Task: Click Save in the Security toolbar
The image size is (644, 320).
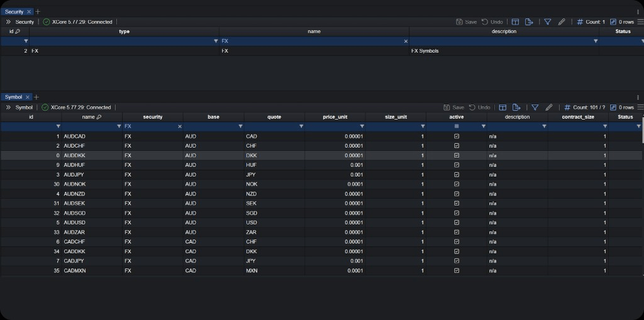Action: tap(466, 22)
